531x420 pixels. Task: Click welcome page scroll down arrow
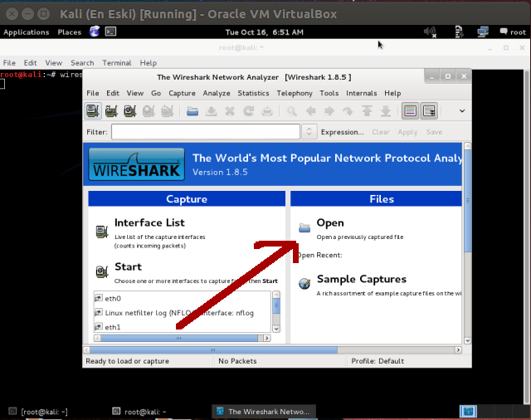467,340
